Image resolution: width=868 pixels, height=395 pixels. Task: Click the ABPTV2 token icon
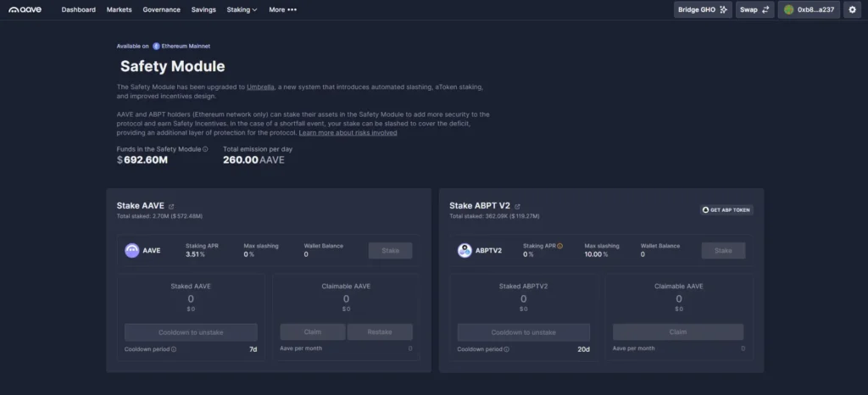tap(465, 251)
